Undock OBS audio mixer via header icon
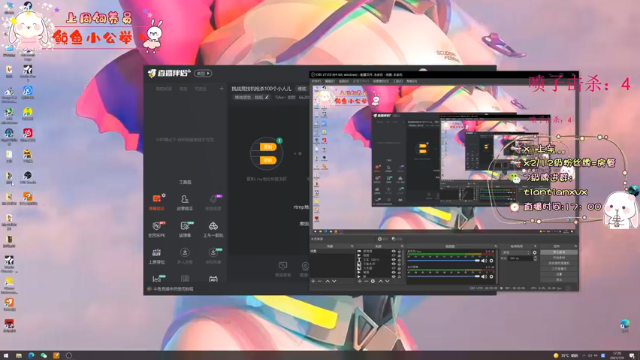This screenshot has width=640, height=360. [x=496, y=246]
